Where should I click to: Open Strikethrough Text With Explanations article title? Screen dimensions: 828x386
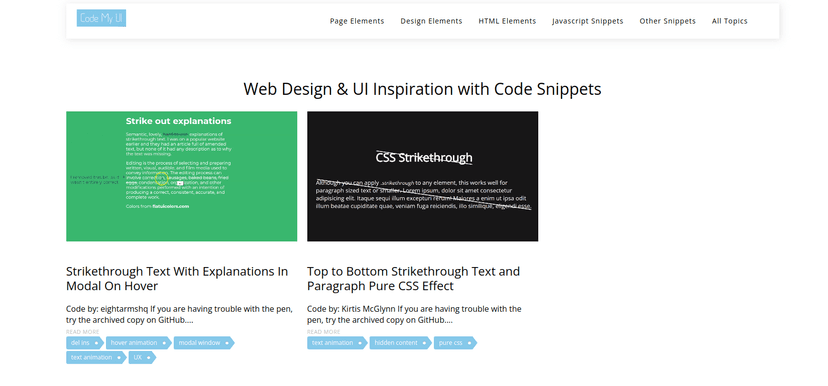(177, 278)
